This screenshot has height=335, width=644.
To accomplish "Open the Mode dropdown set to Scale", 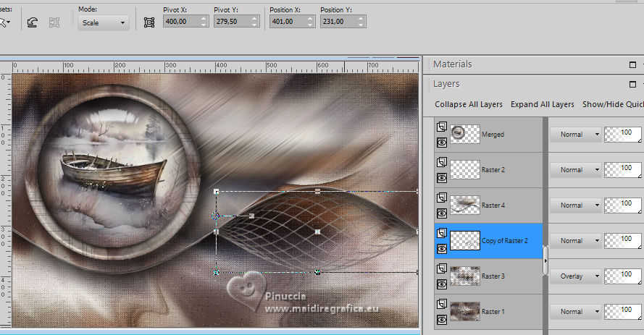I will 103,22.
